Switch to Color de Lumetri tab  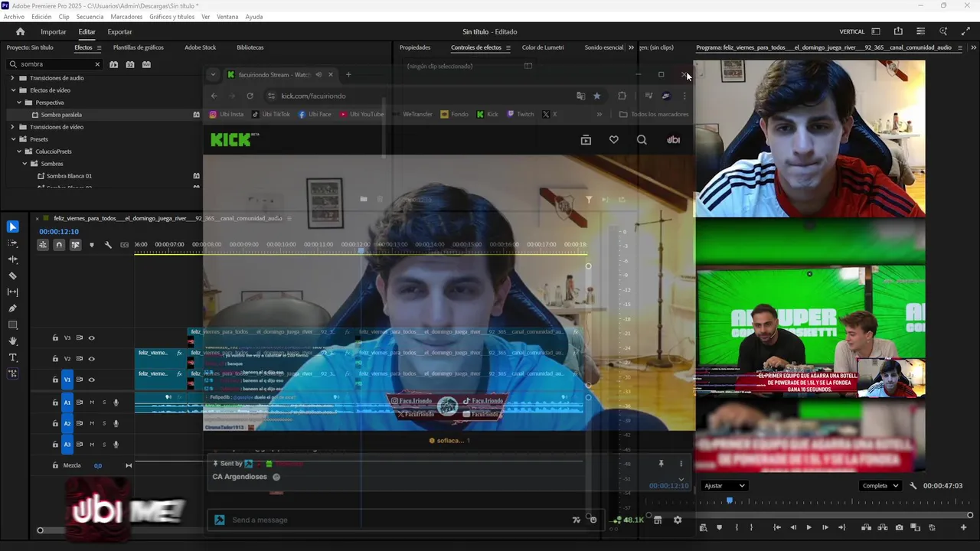pyautogui.click(x=543, y=47)
